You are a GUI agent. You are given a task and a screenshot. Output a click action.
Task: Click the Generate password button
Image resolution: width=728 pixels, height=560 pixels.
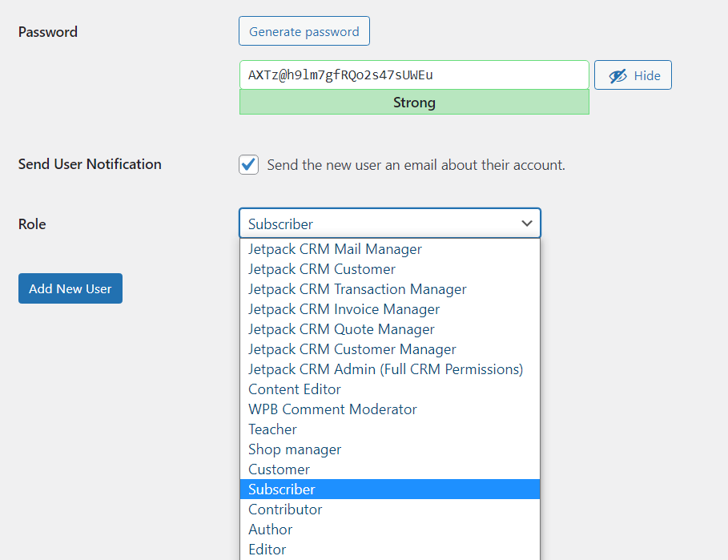pyautogui.click(x=304, y=31)
